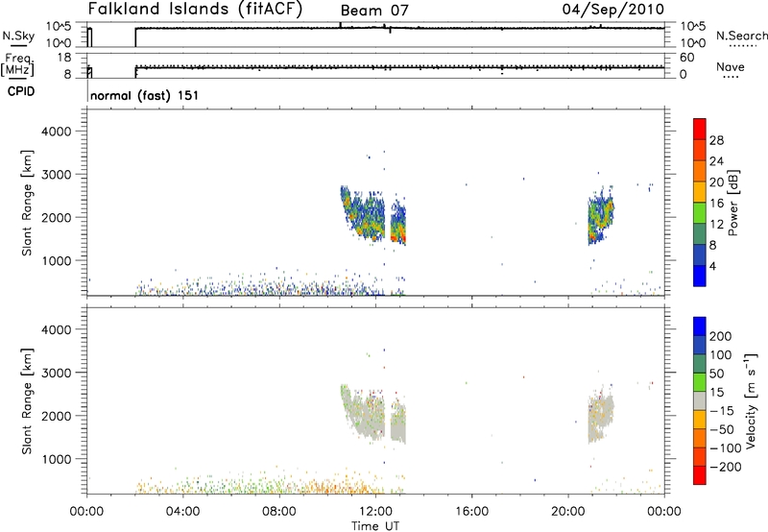Pick the blue top segment of Velocity colorbar

pyautogui.click(x=700, y=326)
